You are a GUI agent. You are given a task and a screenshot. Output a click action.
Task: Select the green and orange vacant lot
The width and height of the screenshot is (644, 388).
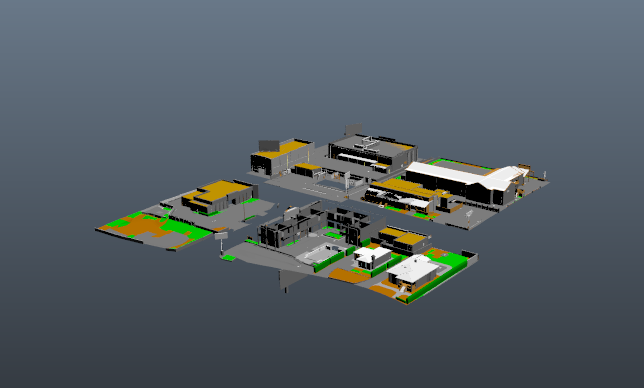155,230
